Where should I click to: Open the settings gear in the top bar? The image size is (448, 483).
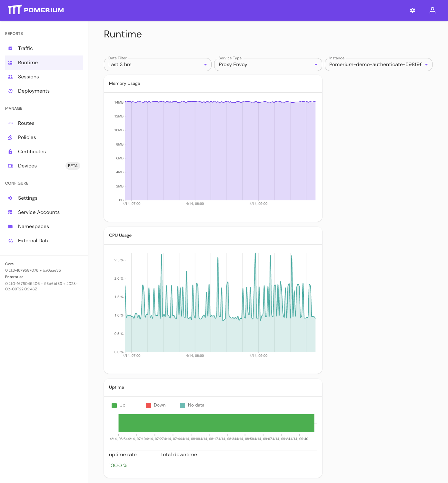(412, 10)
